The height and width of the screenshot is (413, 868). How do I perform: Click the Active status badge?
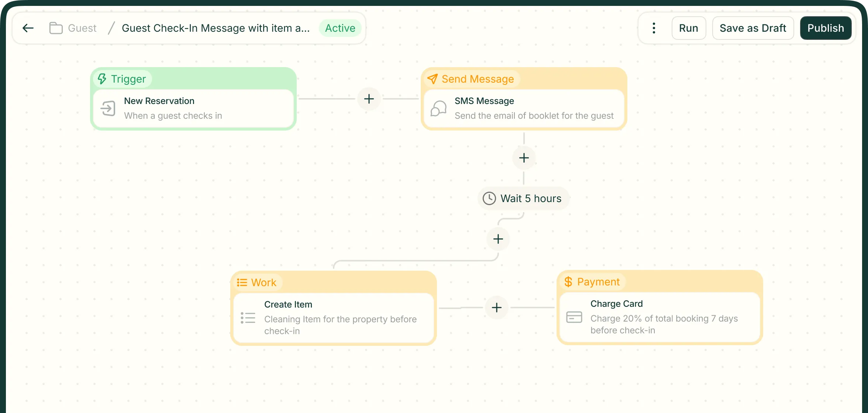[340, 28]
